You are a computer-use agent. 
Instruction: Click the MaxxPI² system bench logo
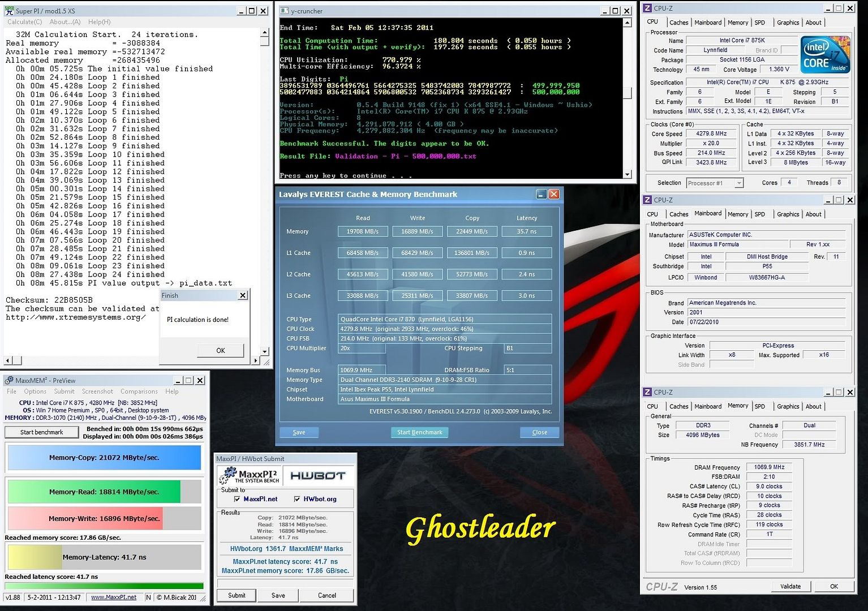tap(250, 475)
